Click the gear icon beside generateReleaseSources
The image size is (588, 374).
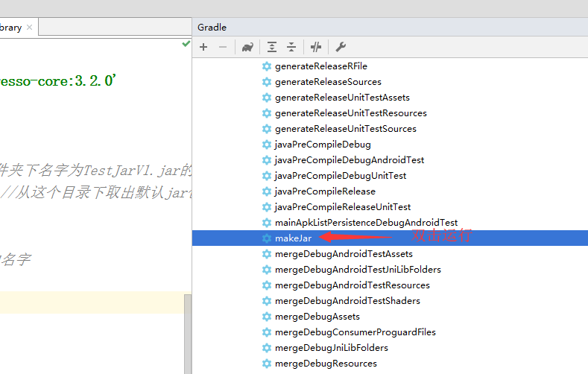click(x=267, y=82)
